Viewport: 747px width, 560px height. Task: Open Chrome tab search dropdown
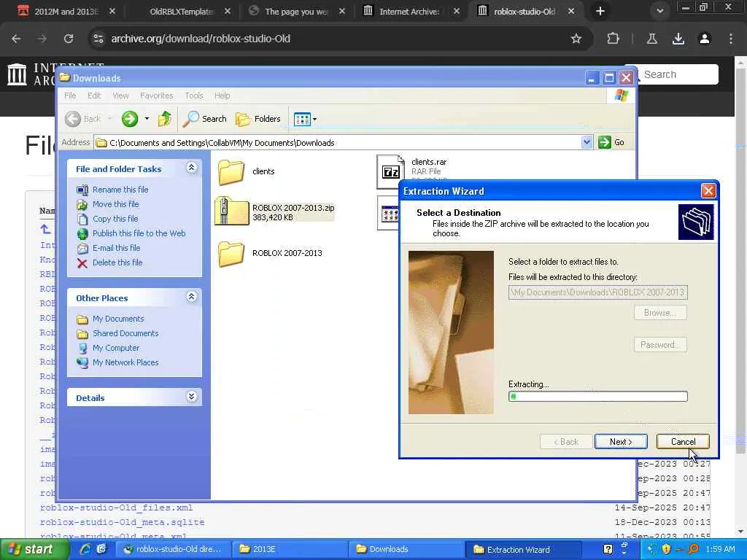(x=659, y=11)
